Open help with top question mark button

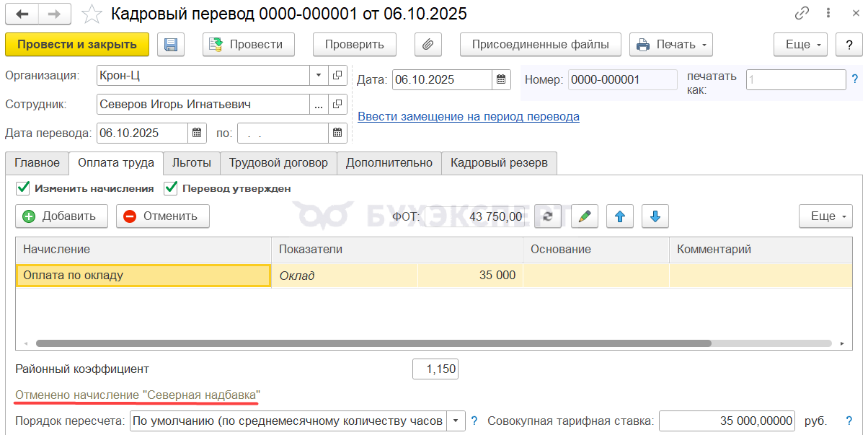[849, 45]
